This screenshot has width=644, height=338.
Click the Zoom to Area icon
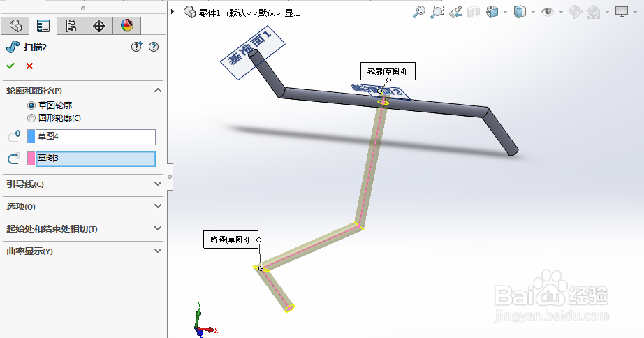(x=437, y=12)
